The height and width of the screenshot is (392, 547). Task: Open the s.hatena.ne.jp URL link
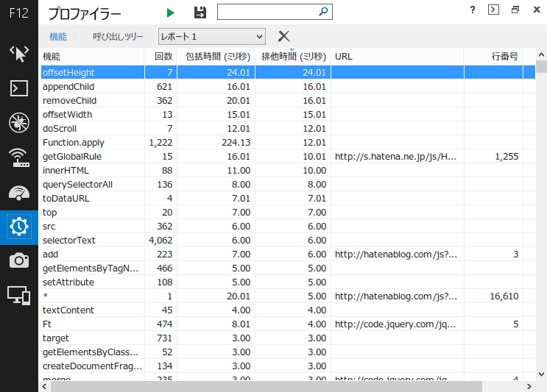click(x=395, y=157)
